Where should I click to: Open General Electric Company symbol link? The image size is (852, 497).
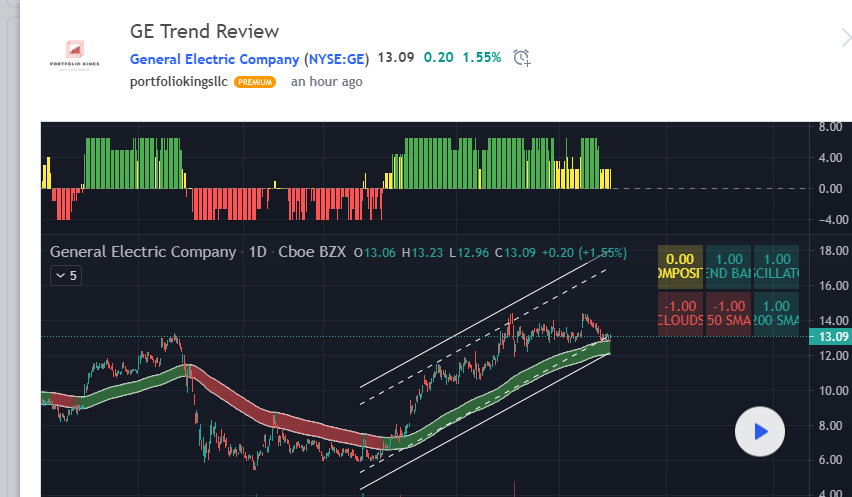215,59
